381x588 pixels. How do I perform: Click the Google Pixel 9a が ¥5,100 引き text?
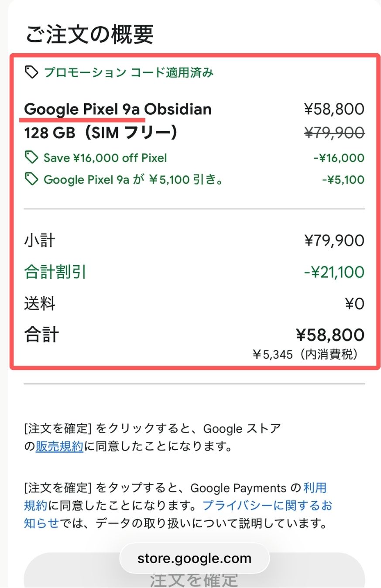click(134, 180)
